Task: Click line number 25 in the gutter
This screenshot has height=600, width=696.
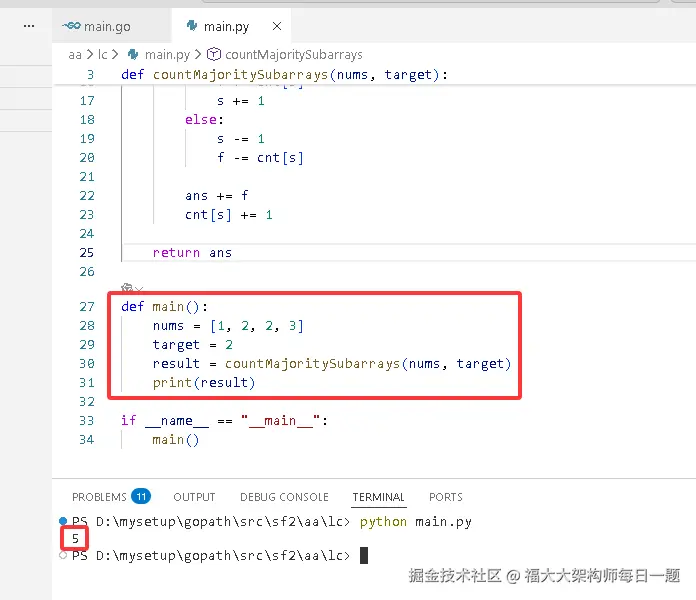Action: (x=87, y=253)
